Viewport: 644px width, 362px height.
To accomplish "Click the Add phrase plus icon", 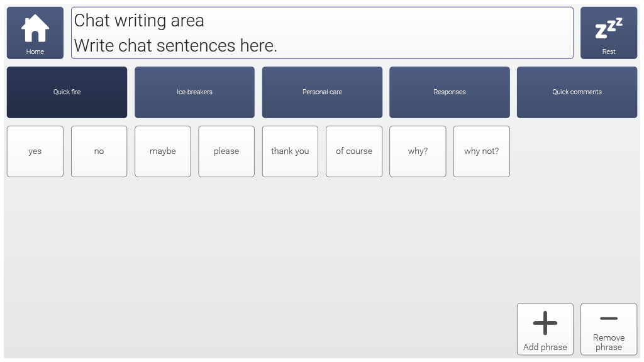I will (545, 323).
